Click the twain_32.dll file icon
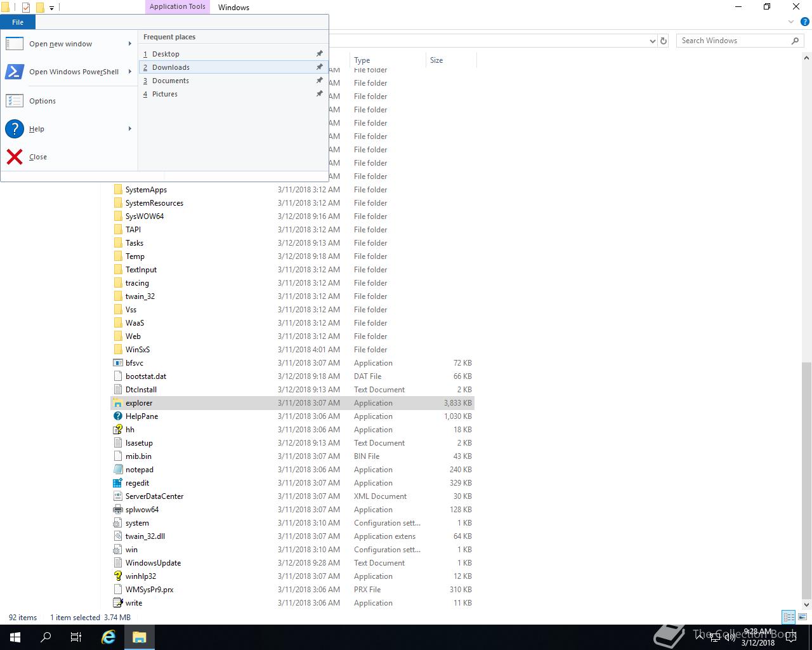Viewport: 812px width, 650px height. [117, 536]
